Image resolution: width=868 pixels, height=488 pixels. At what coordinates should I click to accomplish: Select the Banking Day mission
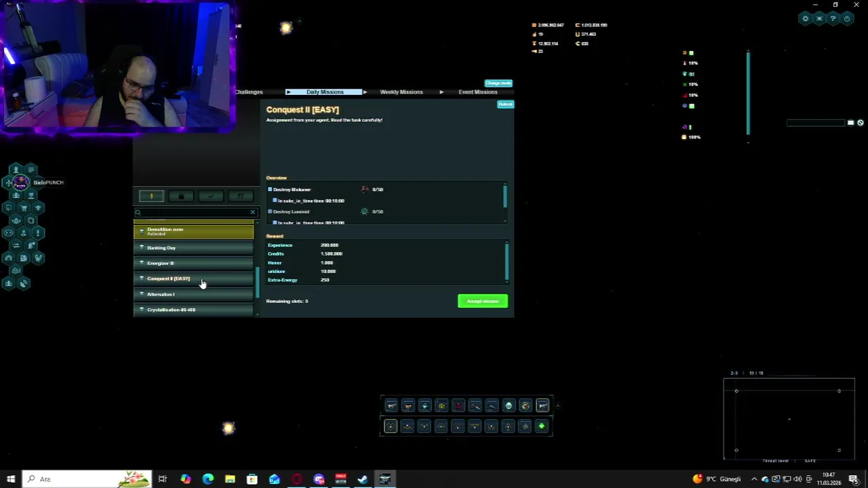click(x=194, y=248)
